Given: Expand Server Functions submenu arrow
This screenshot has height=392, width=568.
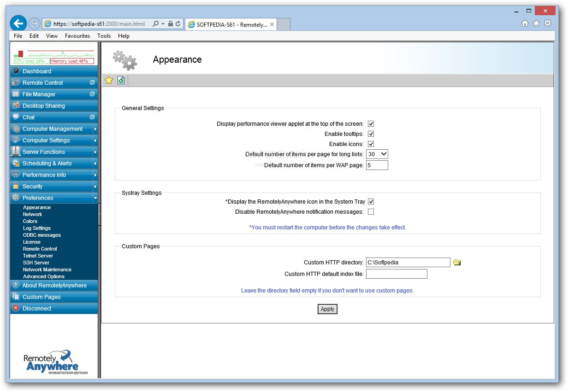Looking at the screenshot, I should tap(95, 152).
